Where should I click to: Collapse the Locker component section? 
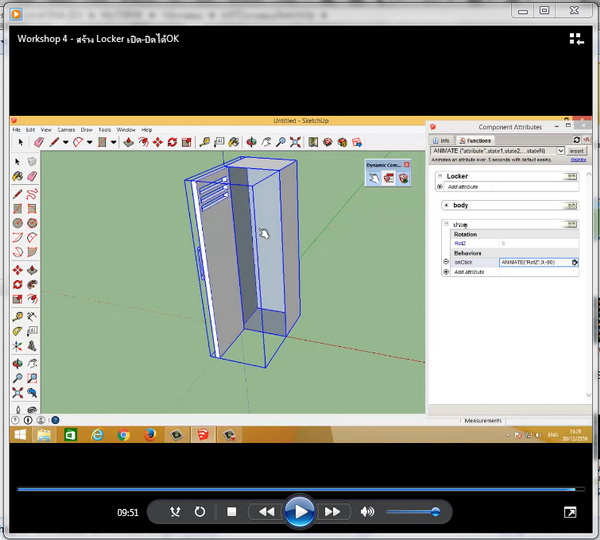(440, 176)
